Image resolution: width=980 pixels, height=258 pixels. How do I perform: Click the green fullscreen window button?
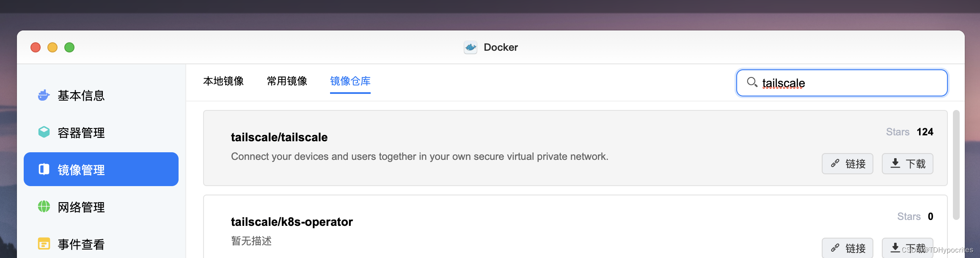(69, 47)
